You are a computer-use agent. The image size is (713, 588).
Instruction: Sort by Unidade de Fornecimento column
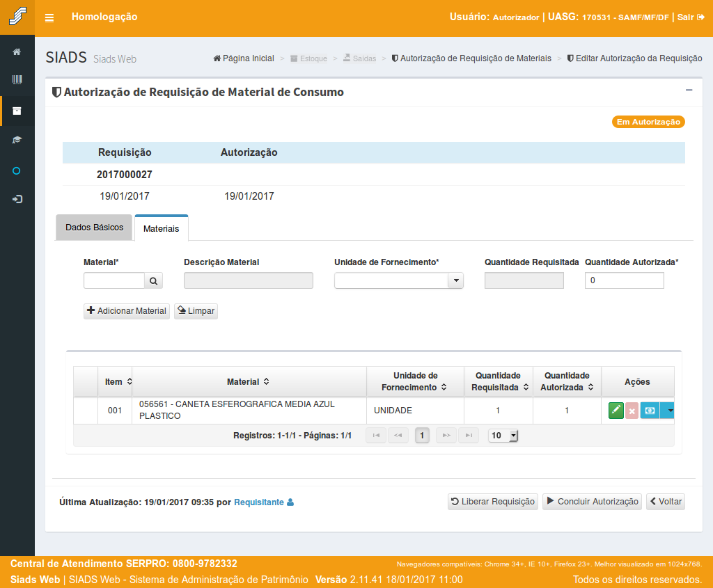click(444, 387)
